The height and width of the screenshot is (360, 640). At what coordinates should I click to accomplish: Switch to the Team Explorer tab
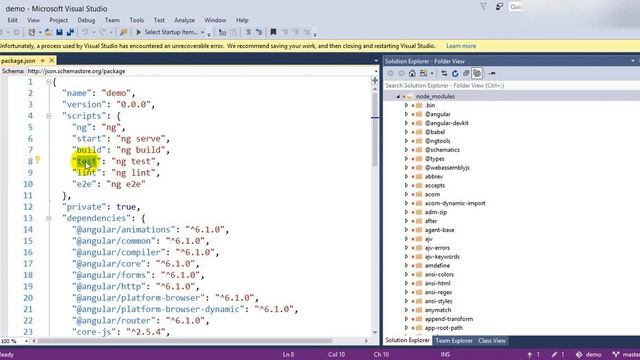454,341
